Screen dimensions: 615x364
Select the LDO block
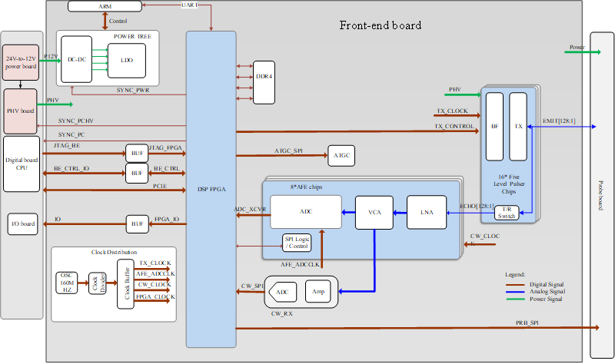pyautogui.click(x=127, y=61)
